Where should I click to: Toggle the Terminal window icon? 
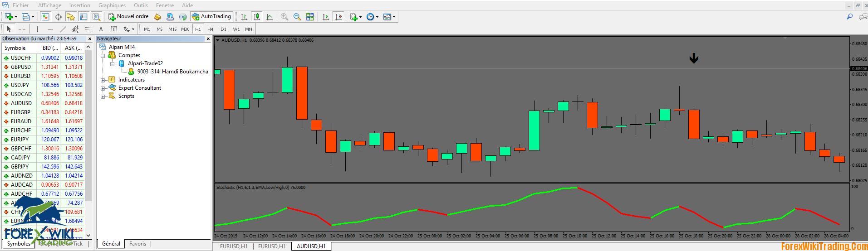click(83, 17)
